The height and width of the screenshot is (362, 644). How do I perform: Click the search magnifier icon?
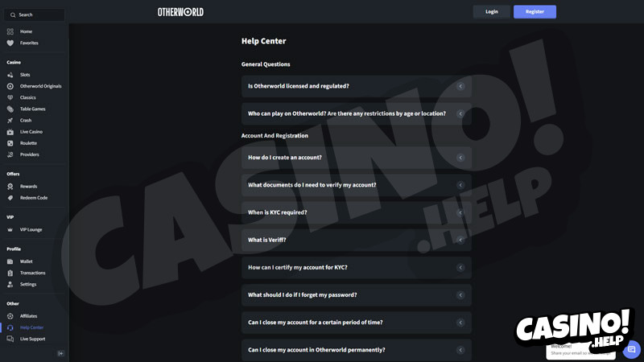[13, 14]
